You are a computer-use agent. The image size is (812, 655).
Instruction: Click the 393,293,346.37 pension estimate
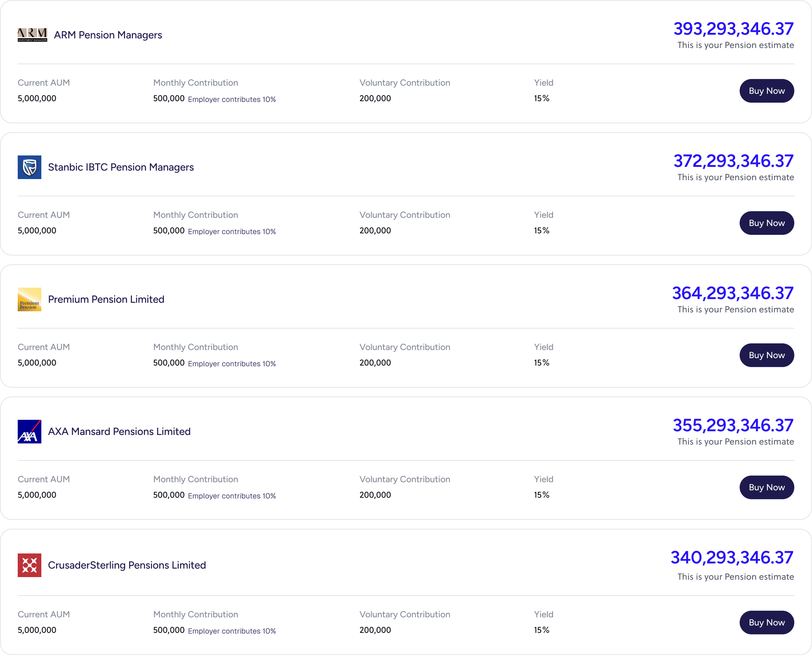(733, 29)
